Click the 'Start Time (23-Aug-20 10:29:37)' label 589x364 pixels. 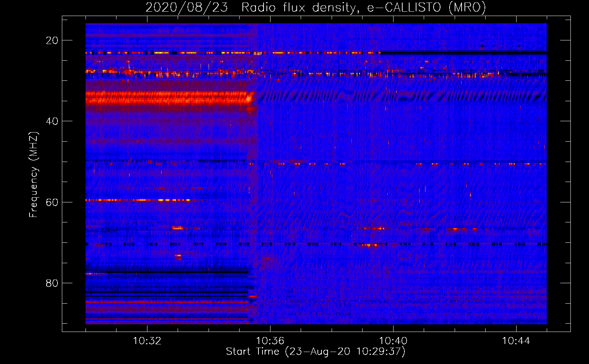316,352
